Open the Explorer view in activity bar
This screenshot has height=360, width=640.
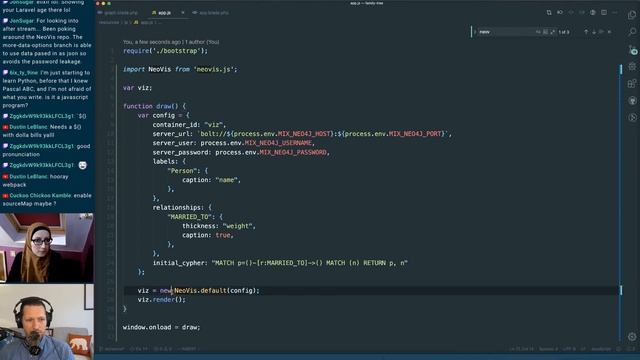point(632,15)
